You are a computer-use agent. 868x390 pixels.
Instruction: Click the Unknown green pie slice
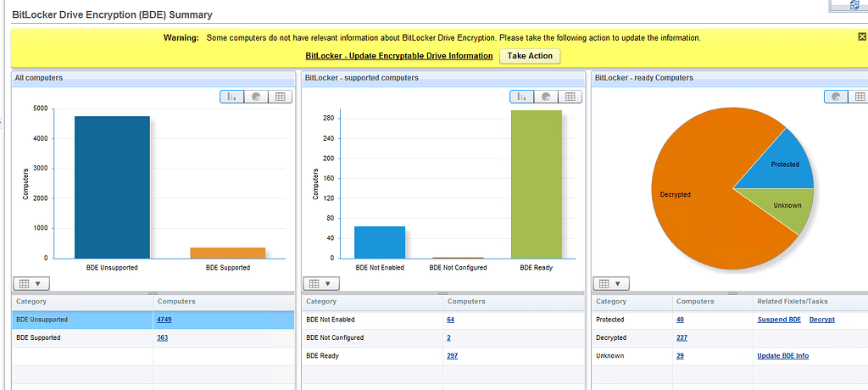click(786, 206)
